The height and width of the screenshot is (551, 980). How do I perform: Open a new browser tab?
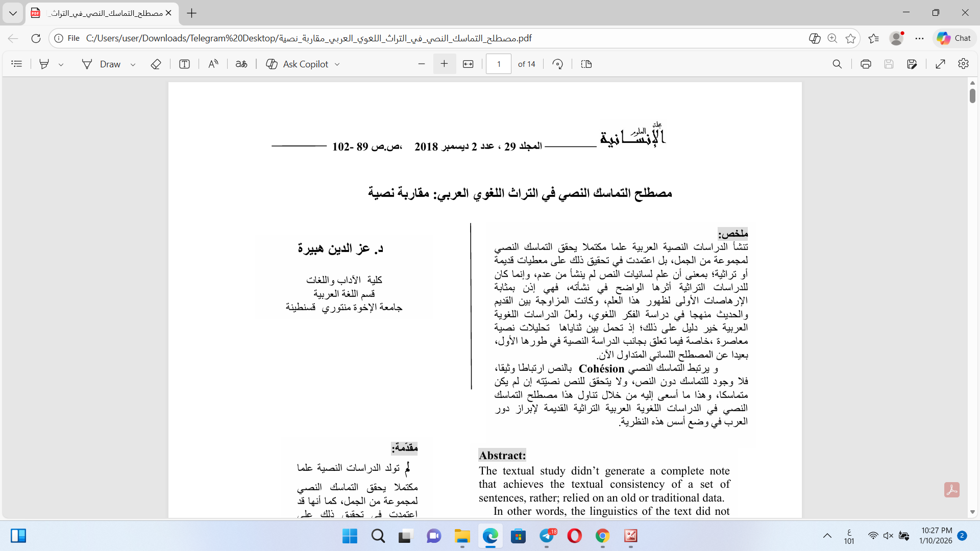coord(192,13)
